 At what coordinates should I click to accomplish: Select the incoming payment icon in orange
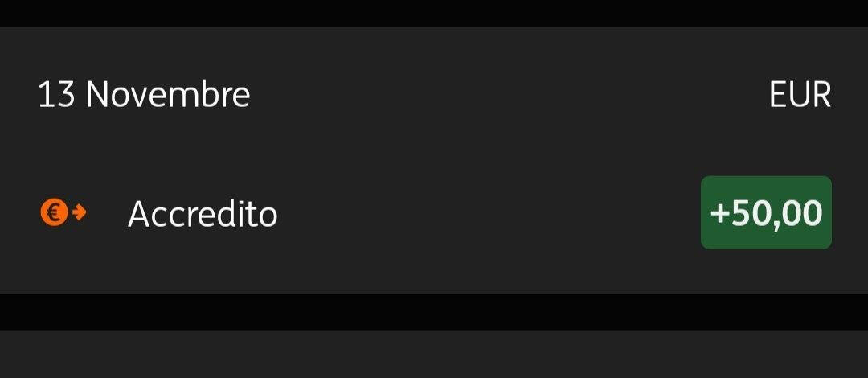coord(63,213)
